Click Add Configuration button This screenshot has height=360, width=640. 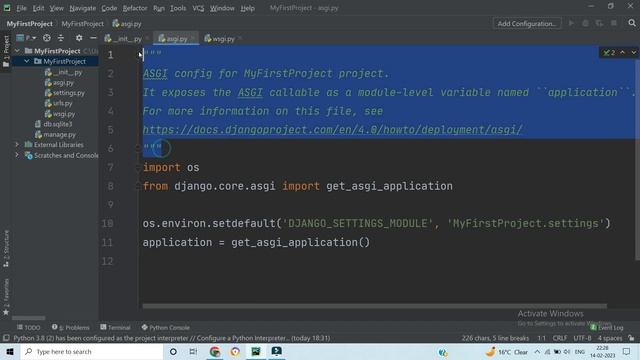tap(527, 24)
